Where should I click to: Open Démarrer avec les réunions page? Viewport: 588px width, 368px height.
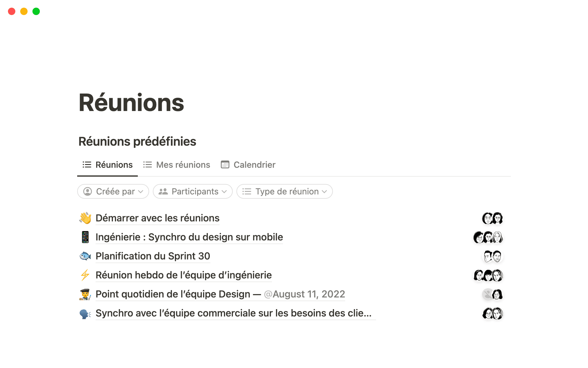pos(157,218)
